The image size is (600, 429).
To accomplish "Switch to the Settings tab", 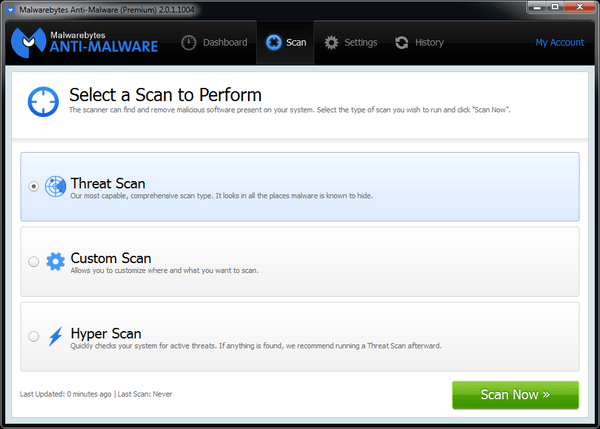I will pos(351,42).
